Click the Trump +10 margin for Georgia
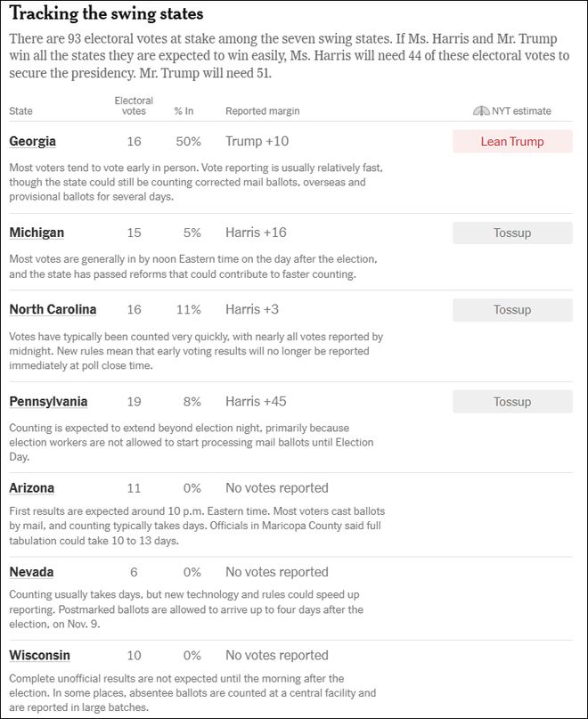The height and width of the screenshot is (719, 588). [x=257, y=142]
